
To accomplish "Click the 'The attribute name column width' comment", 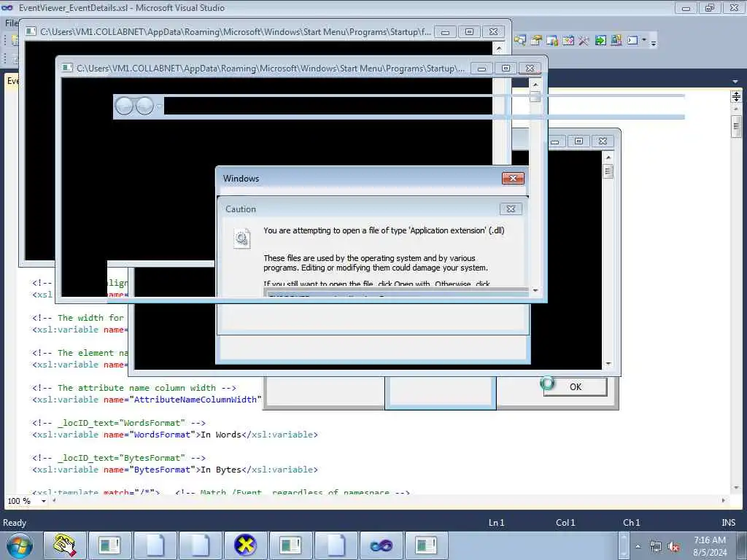I will [134, 388].
